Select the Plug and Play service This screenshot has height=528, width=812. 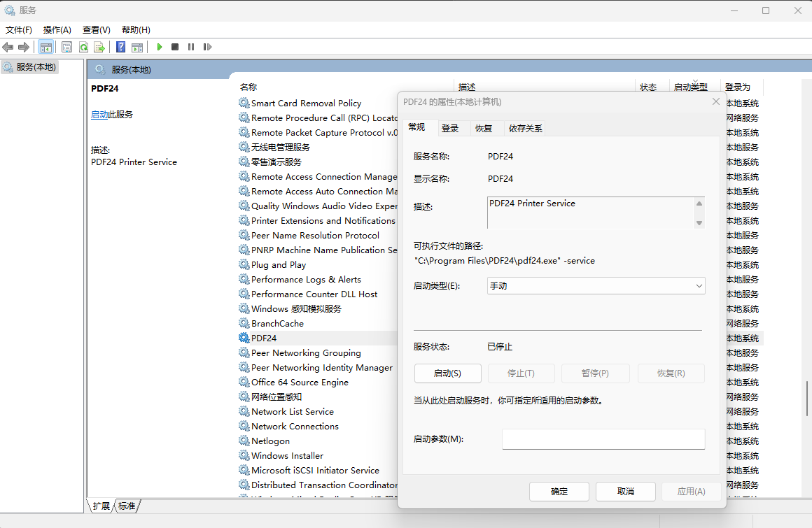(279, 265)
